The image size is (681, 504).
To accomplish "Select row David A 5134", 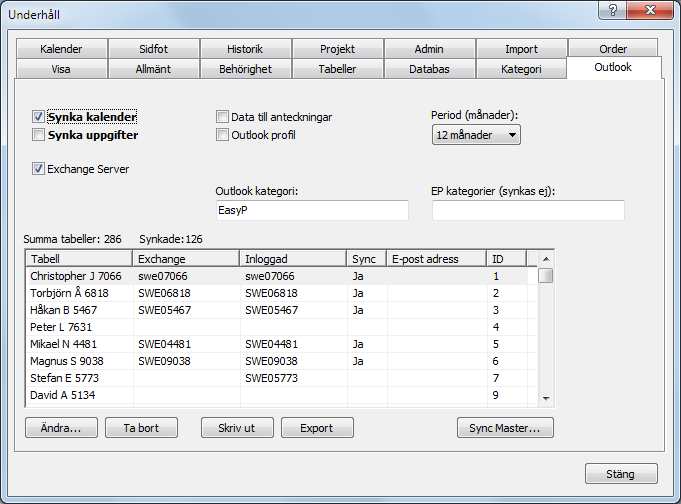I will click(x=281, y=395).
